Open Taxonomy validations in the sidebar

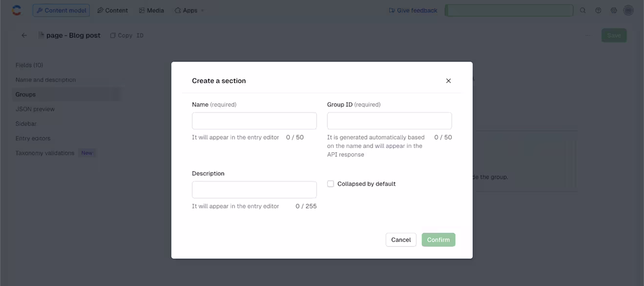45,153
